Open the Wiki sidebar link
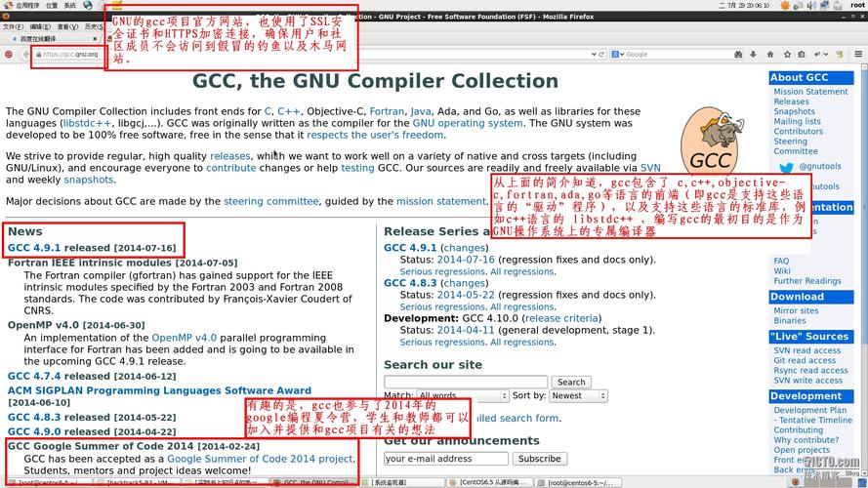 tap(782, 271)
